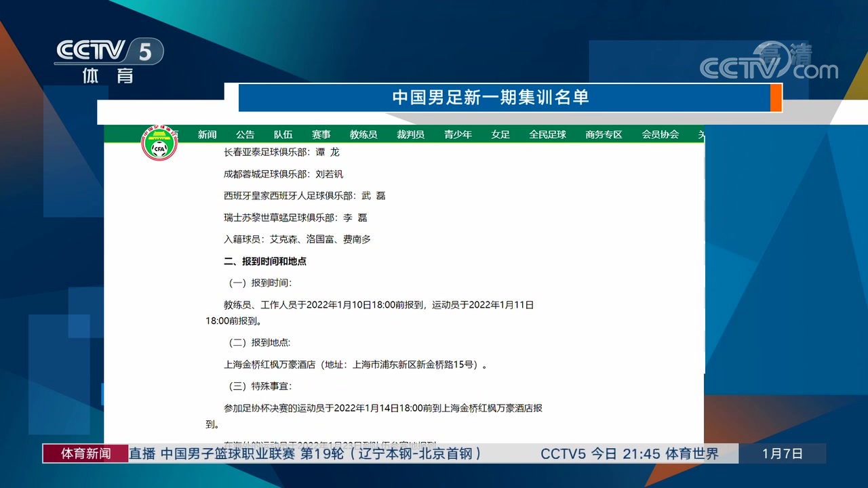Select the 会员协会 navigation item

tap(659, 134)
